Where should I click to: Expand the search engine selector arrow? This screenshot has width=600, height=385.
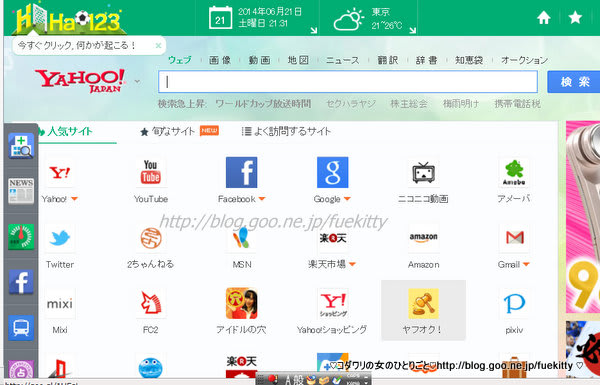[x=137, y=81]
